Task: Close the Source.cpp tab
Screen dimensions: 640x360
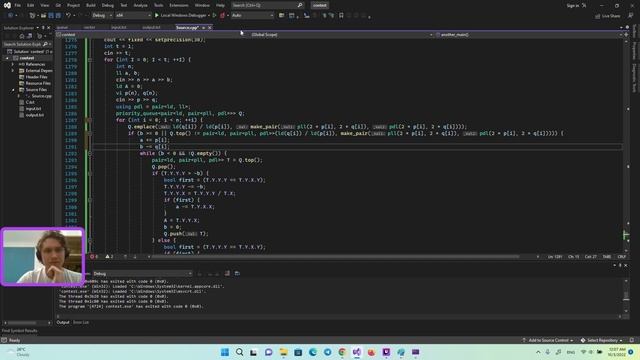Action: tap(210, 28)
